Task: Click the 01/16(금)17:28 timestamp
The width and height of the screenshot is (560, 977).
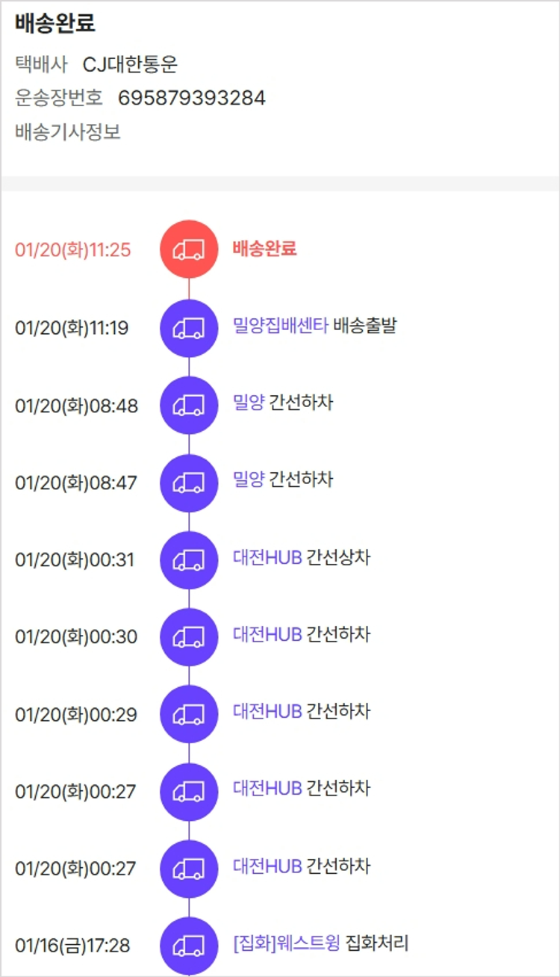Action: click(x=72, y=946)
